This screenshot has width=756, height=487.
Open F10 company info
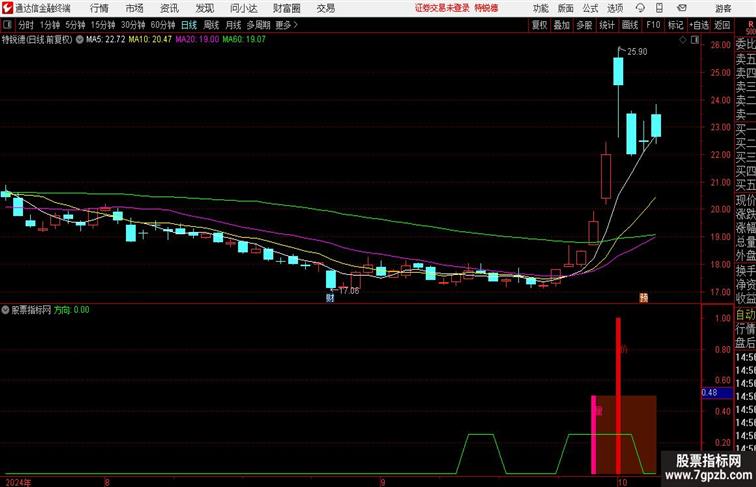653,25
